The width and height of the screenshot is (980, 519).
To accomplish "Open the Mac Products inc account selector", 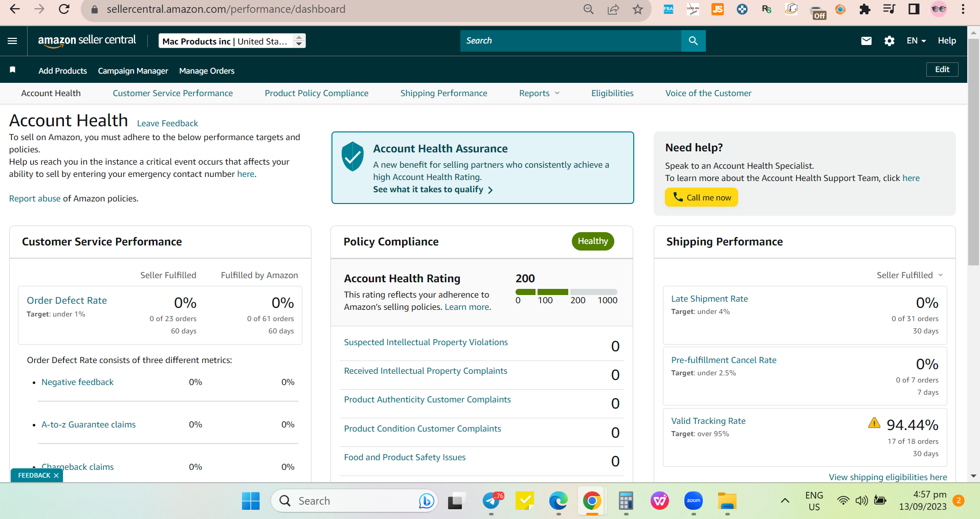I will (232, 41).
